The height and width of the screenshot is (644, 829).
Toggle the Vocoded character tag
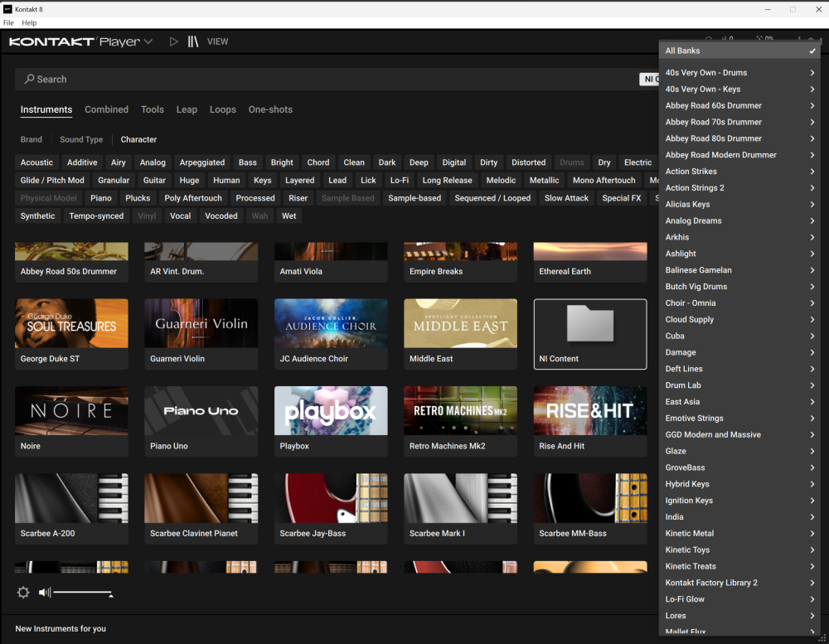tap(221, 215)
